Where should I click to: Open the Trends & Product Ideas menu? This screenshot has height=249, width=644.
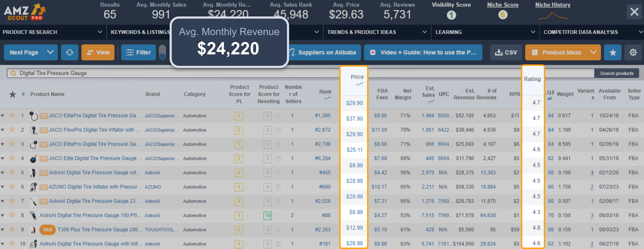(x=377, y=32)
